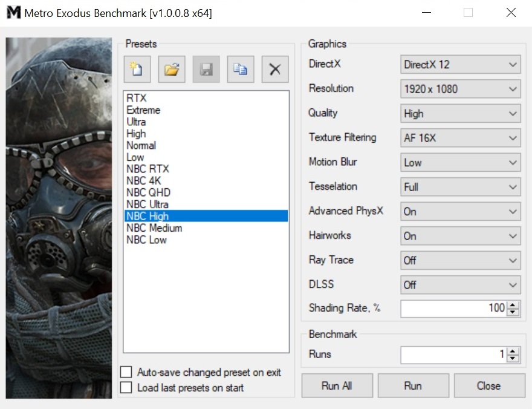Viewport: 532px width, 409px height.
Task: Click the New preset icon
Action: coord(137,69)
